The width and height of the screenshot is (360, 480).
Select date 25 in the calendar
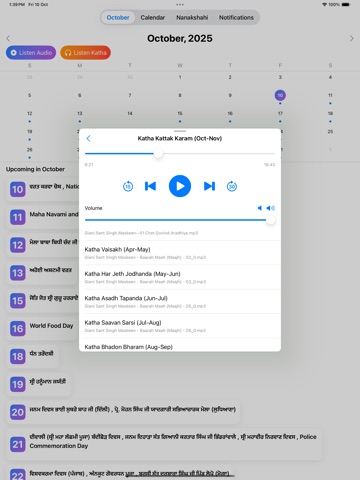330,131
